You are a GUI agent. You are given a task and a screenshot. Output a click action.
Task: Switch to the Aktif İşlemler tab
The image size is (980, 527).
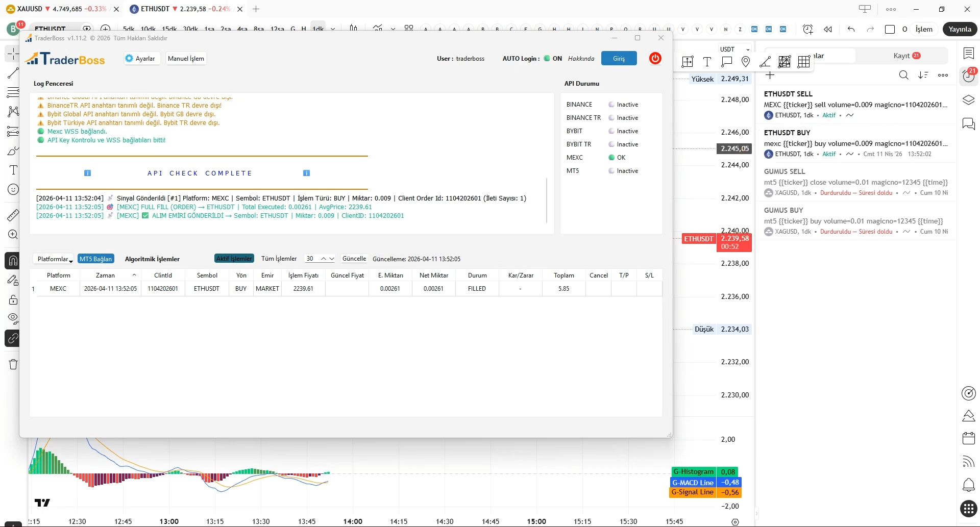234,259
